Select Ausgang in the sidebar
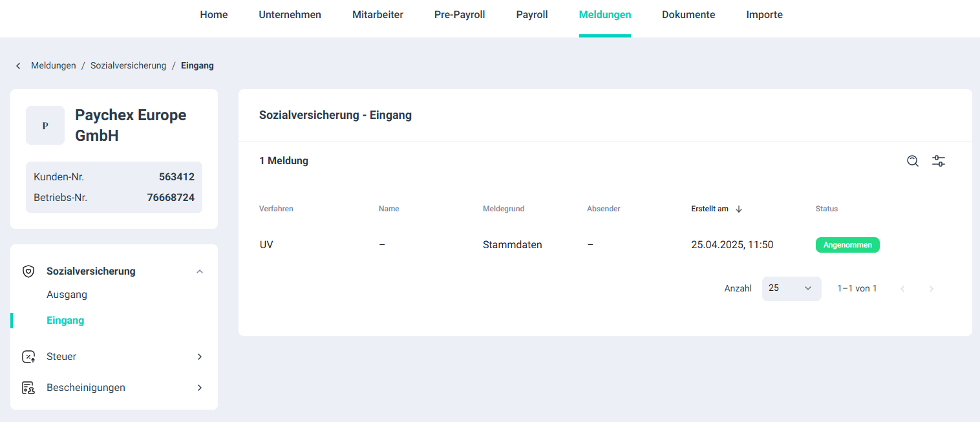Screen dimensions: 980x422 click(x=67, y=295)
